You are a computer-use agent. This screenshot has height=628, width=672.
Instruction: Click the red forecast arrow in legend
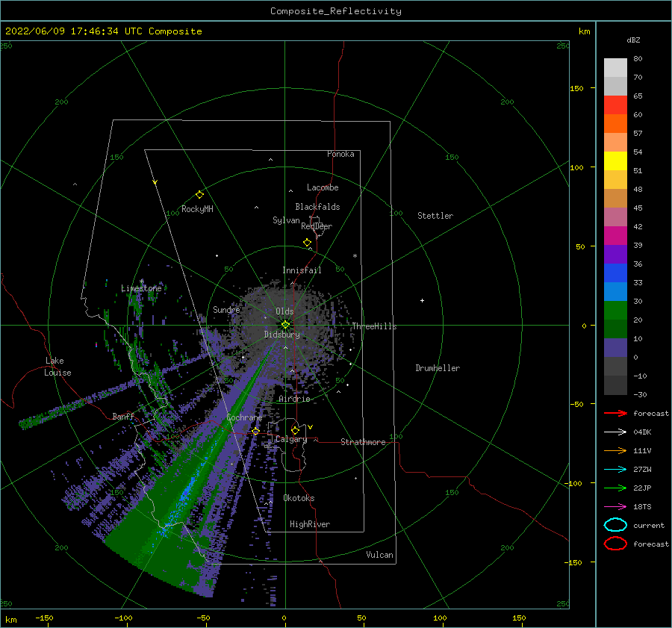tap(615, 413)
